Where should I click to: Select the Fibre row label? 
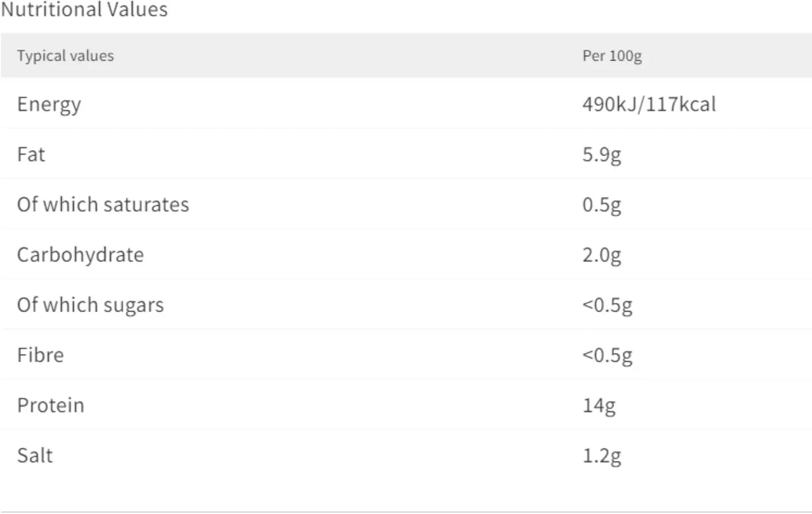point(40,355)
